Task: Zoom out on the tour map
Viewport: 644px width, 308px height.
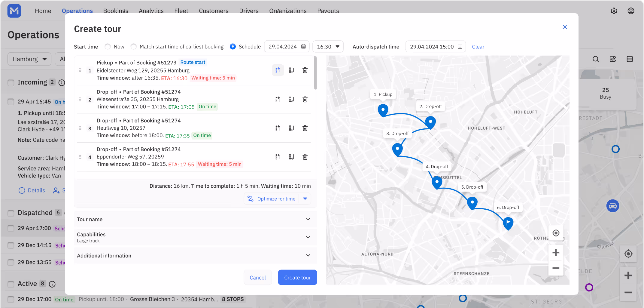Action: click(x=556, y=268)
